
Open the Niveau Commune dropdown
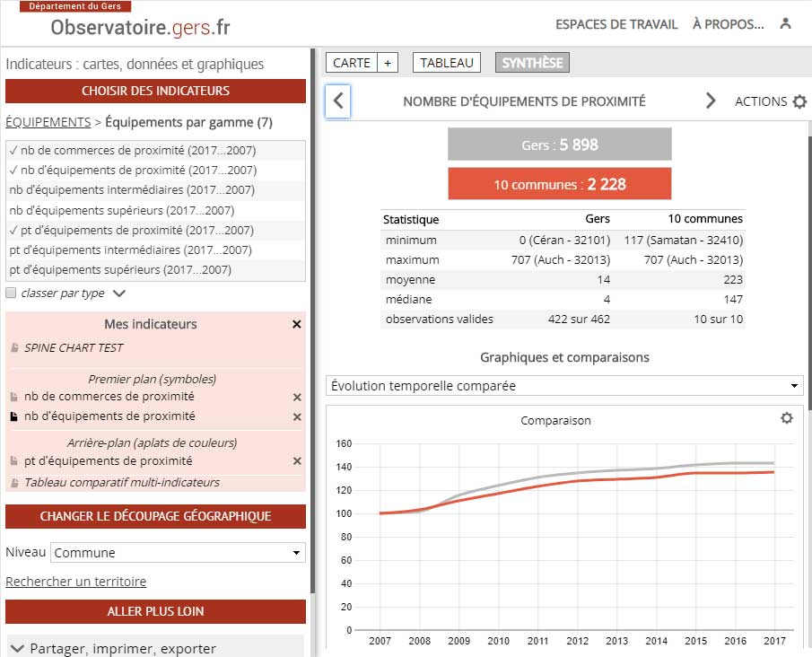(178, 552)
